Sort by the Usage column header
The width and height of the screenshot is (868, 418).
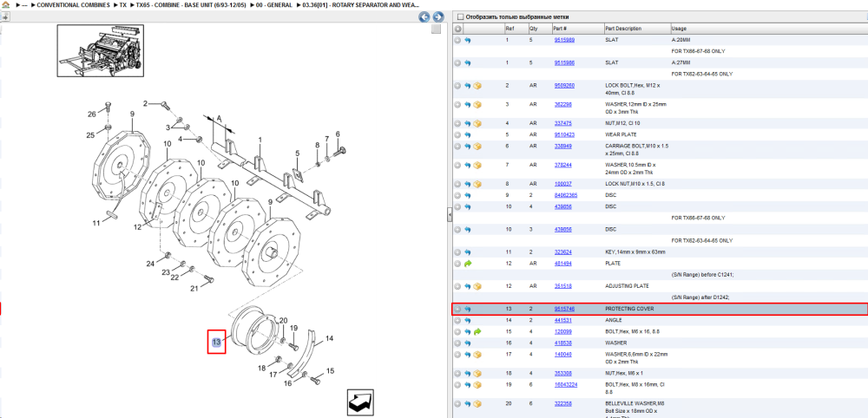(679, 29)
